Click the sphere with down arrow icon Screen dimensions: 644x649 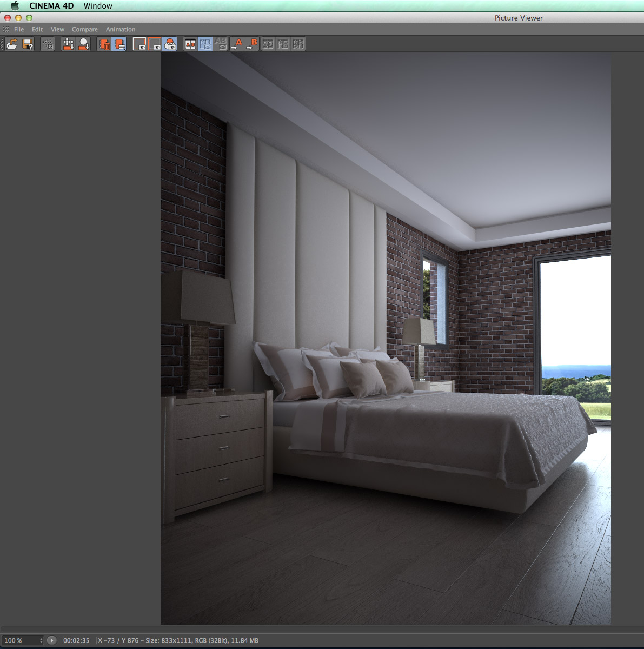tap(84, 44)
